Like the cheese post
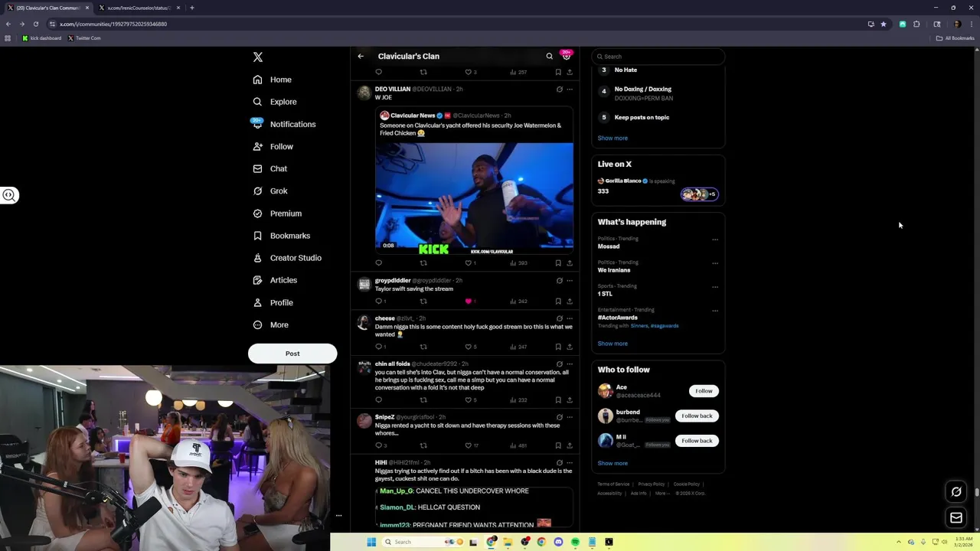The image size is (980, 551). [x=469, y=347]
